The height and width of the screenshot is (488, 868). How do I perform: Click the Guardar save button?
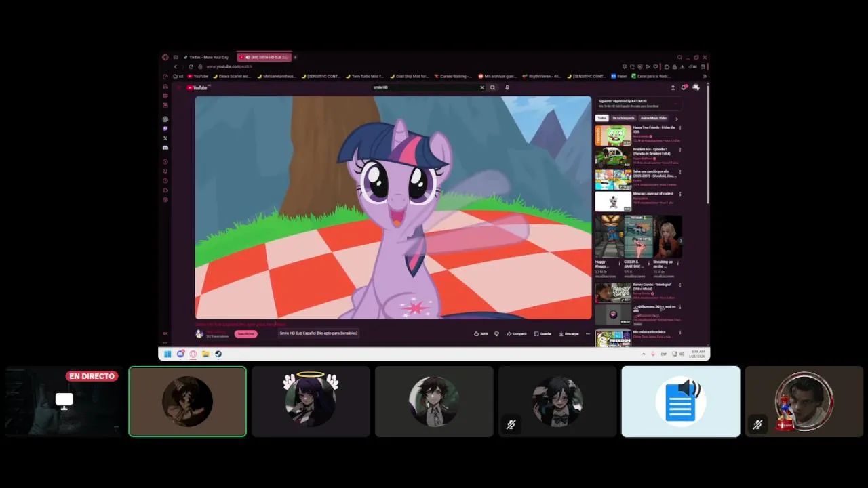tap(543, 333)
